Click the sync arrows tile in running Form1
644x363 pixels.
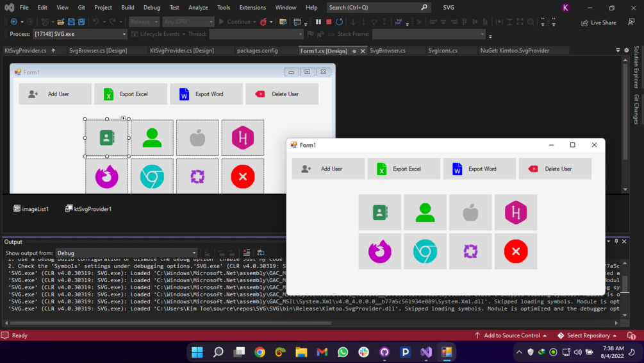471,251
